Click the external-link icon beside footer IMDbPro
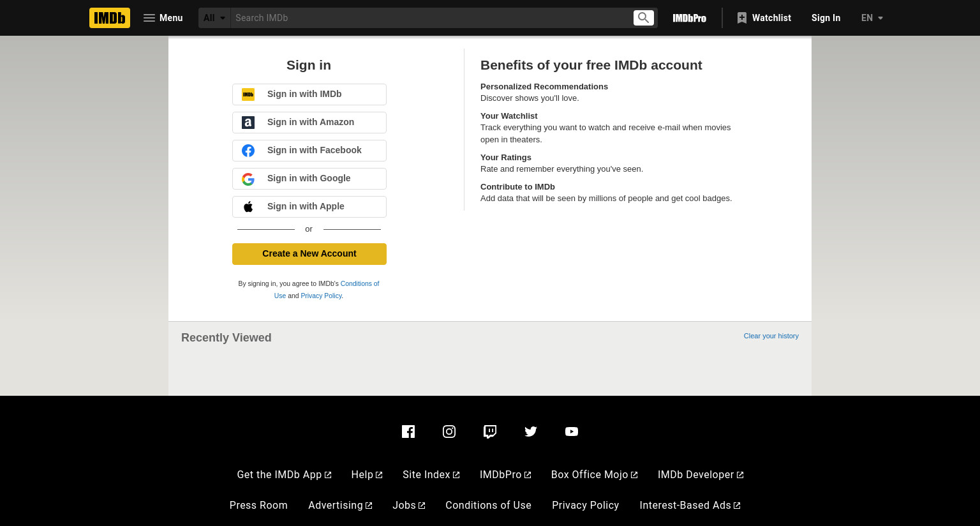The width and height of the screenshot is (980, 526). (528, 475)
